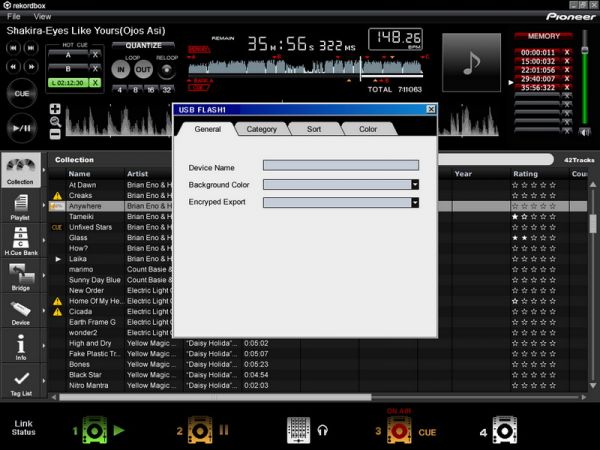Zoom out waveform with minus icon
The height and width of the screenshot is (450, 600).
tap(55, 134)
